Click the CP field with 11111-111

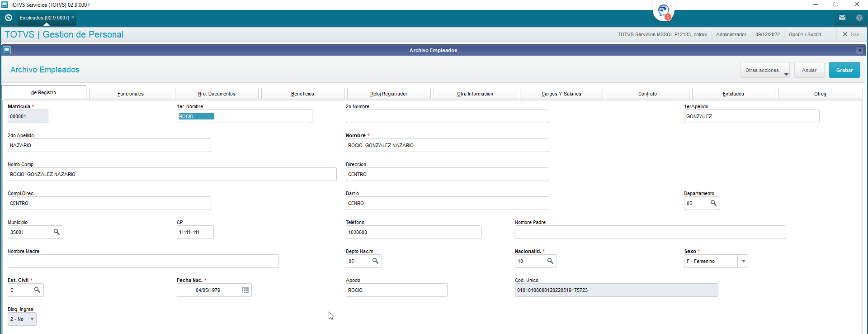tap(195, 232)
